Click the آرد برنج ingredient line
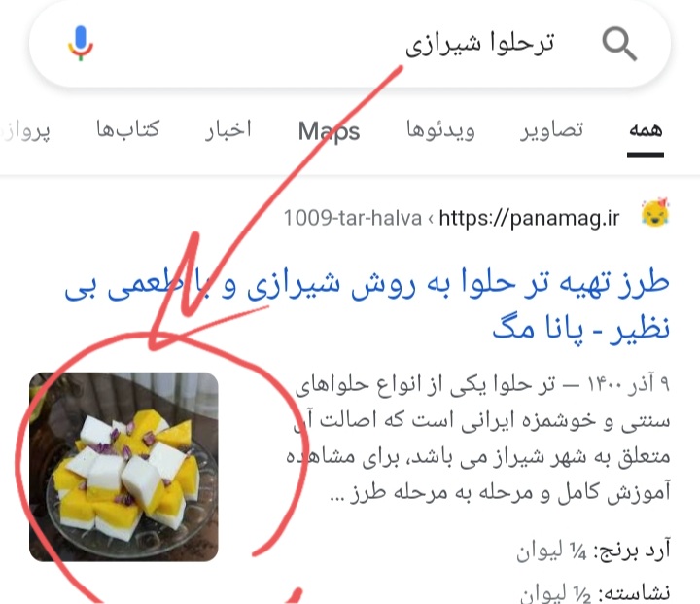The height and width of the screenshot is (604, 700). (593, 551)
